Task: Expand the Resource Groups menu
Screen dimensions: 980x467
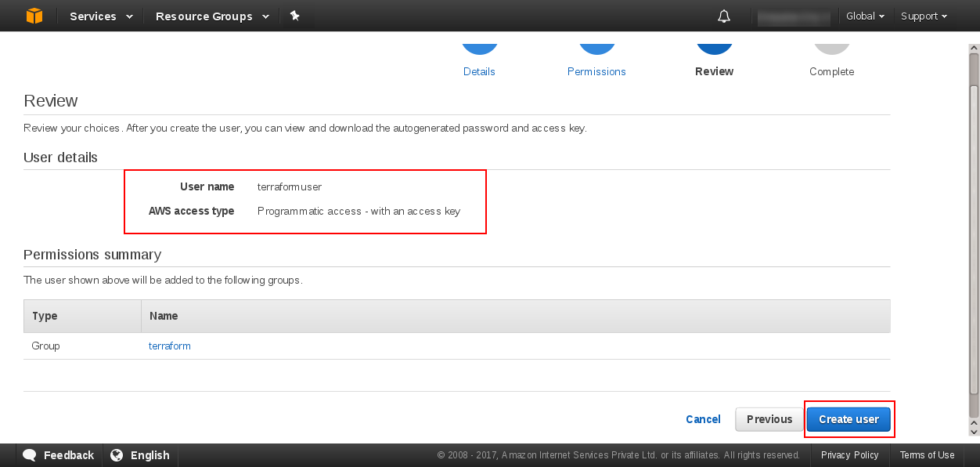Action: coord(212,16)
